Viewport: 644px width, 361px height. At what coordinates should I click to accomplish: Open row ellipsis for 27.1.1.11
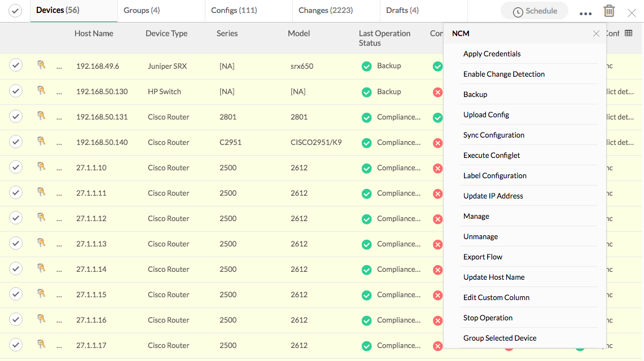[x=59, y=194]
